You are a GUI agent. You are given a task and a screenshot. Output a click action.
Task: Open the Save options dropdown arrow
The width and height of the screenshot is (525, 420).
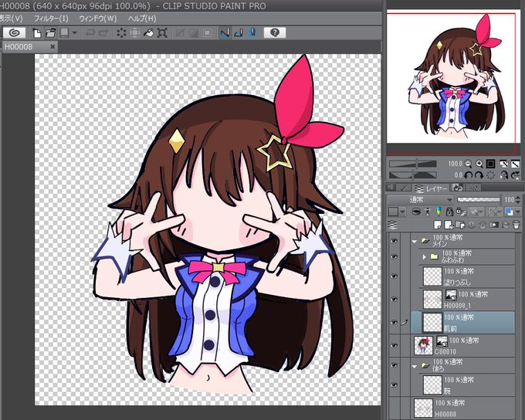pos(75,33)
